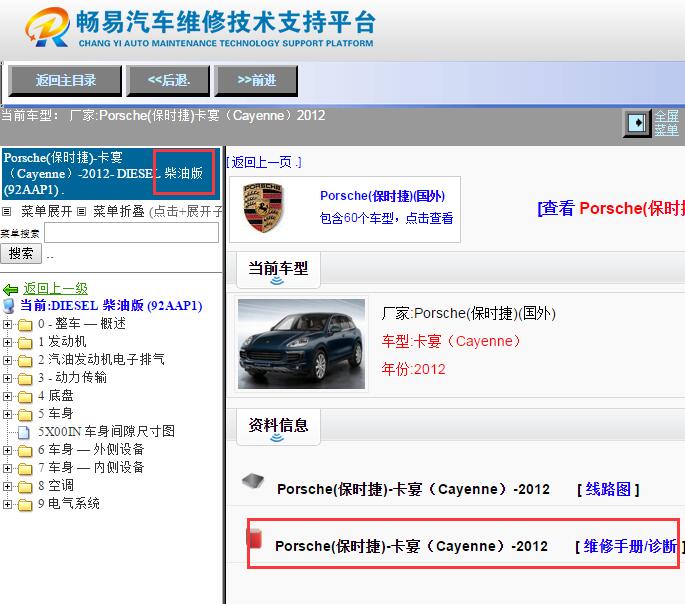Click the folder icon for 8 空调
The image size is (685, 604).
25,487
